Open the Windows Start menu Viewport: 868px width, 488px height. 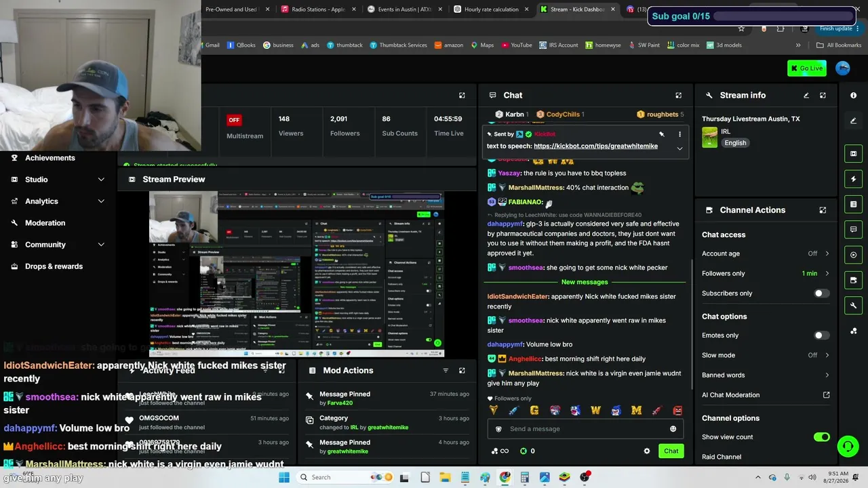(x=284, y=477)
